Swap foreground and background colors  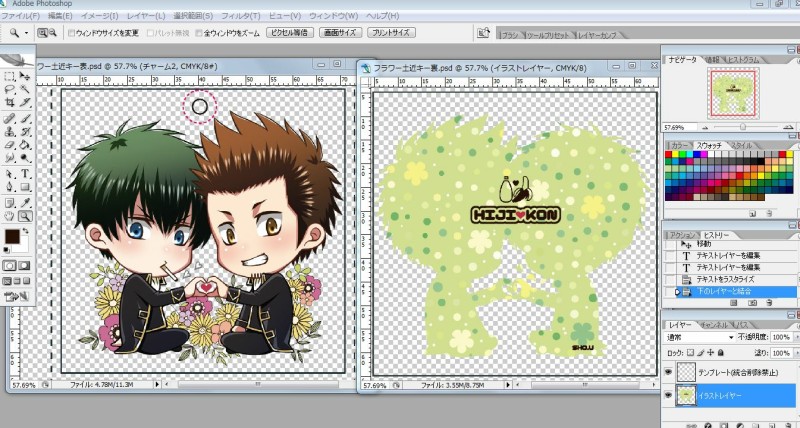25,232
